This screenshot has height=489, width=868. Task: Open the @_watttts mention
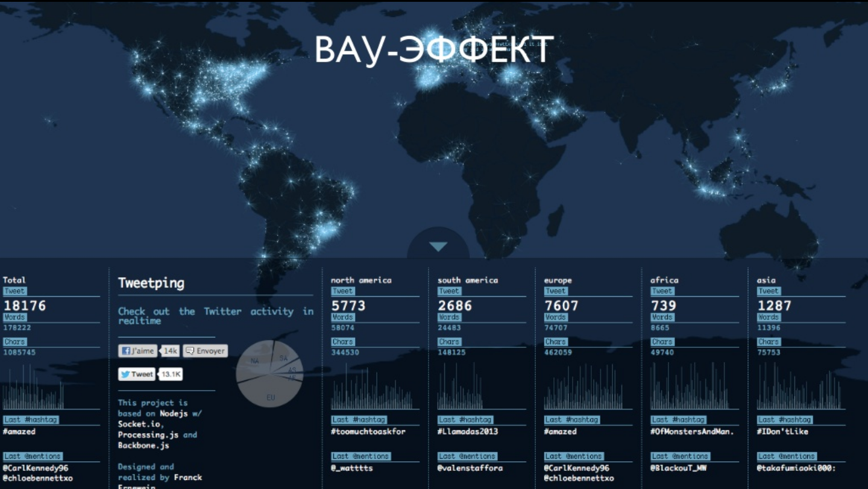352,468
